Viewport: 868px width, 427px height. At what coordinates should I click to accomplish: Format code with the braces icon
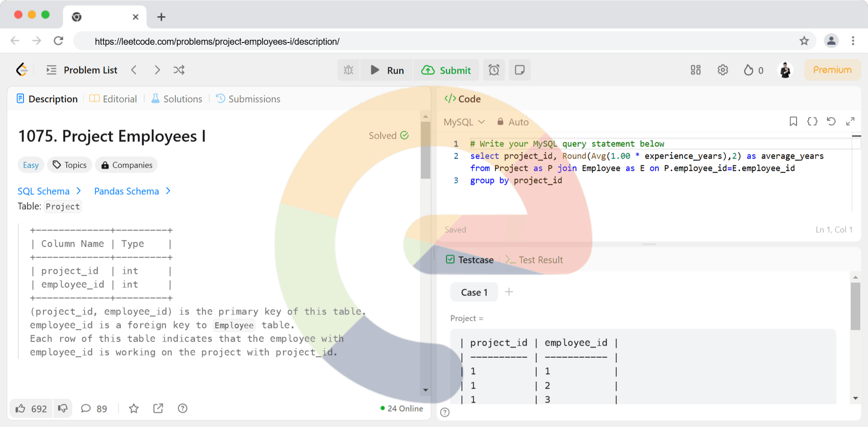tap(812, 122)
